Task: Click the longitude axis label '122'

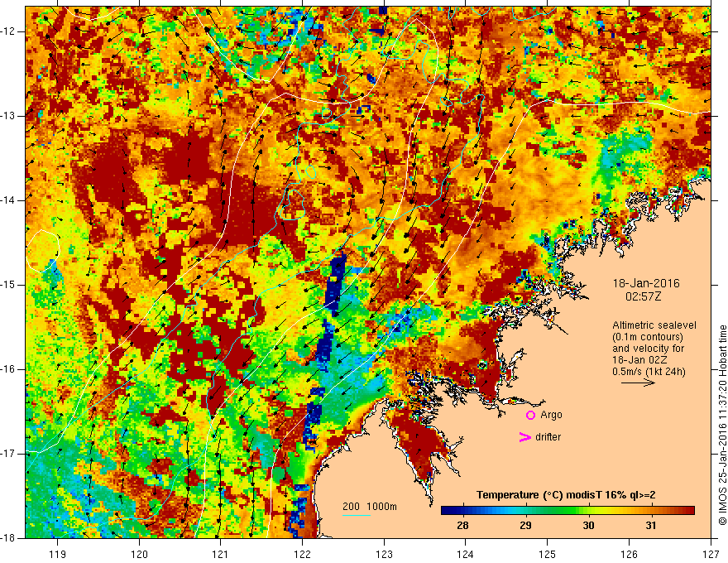Action: [x=302, y=554]
